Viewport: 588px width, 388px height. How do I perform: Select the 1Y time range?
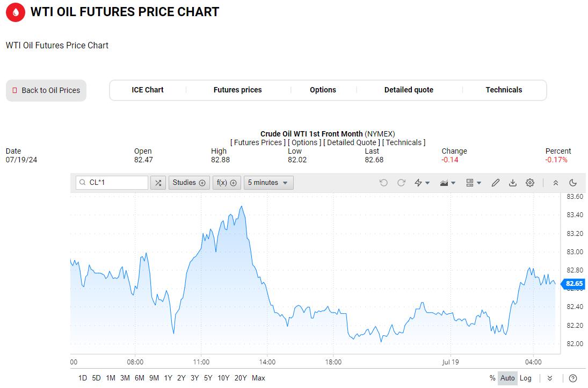tap(168, 378)
